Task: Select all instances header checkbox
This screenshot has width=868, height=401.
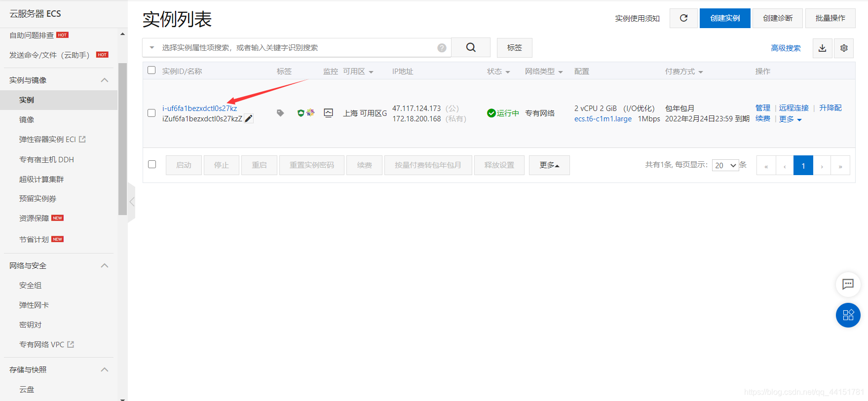Action: pyautogui.click(x=151, y=70)
